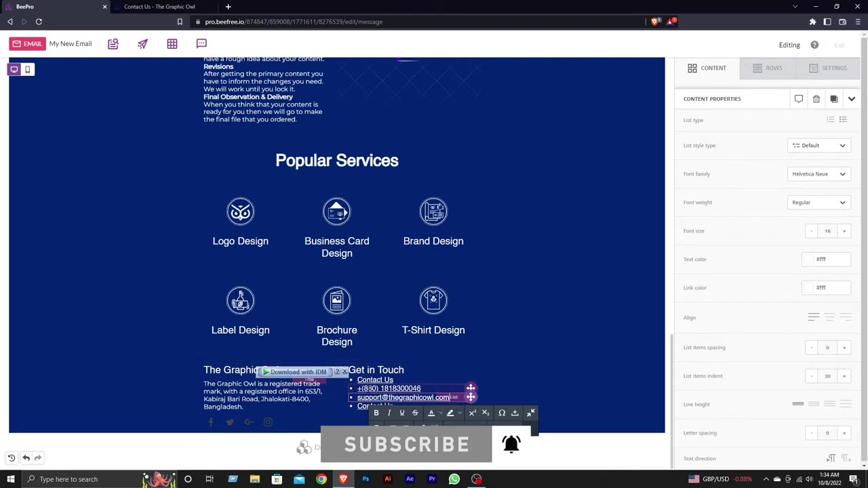
Task: Insert special character with omega icon
Action: 502,413
